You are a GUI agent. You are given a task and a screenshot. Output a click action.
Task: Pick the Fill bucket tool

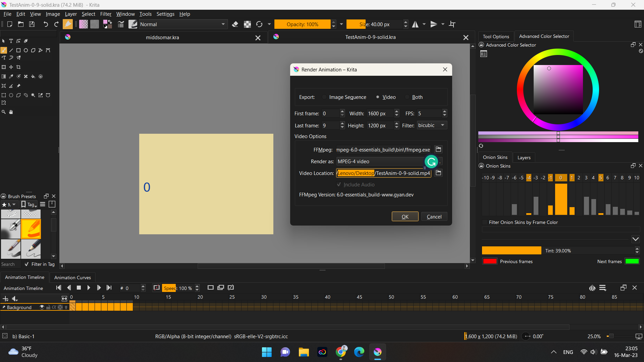click(33, 76)
